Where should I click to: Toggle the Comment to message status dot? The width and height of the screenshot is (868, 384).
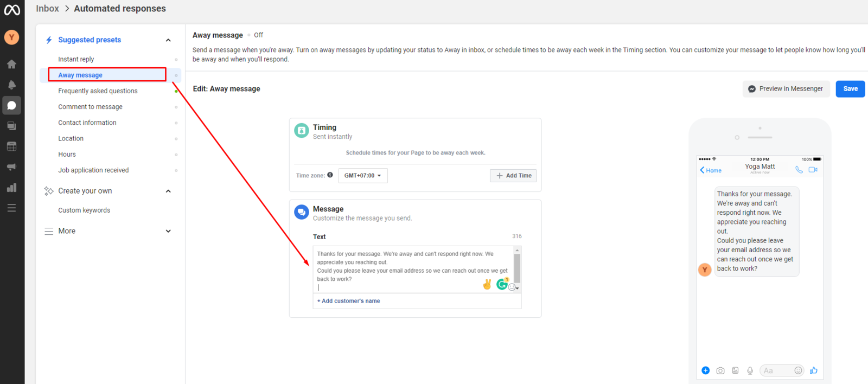click(176, 107)
